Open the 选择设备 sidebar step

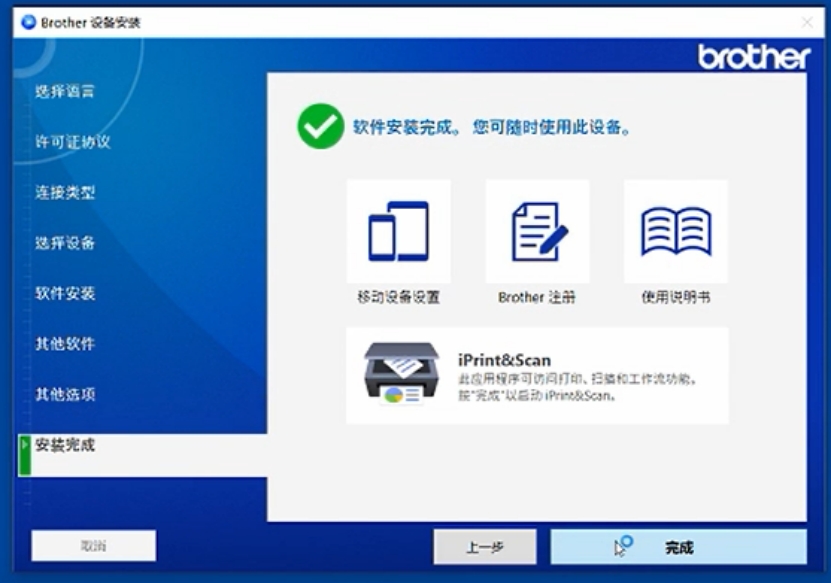coord(65,243)
